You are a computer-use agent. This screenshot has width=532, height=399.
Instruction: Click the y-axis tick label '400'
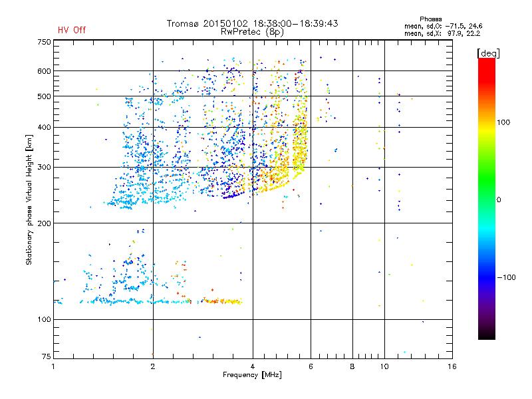44,128
